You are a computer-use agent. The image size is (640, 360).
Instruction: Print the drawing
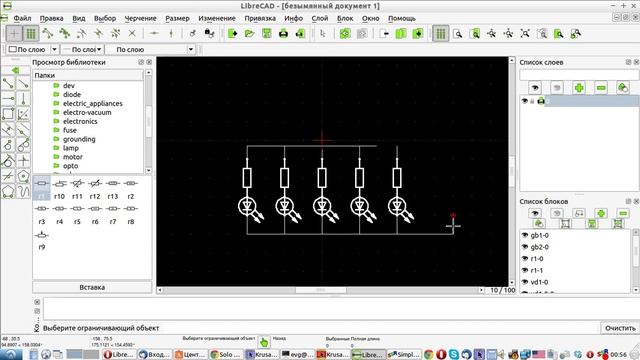click(x=283, y=33)
